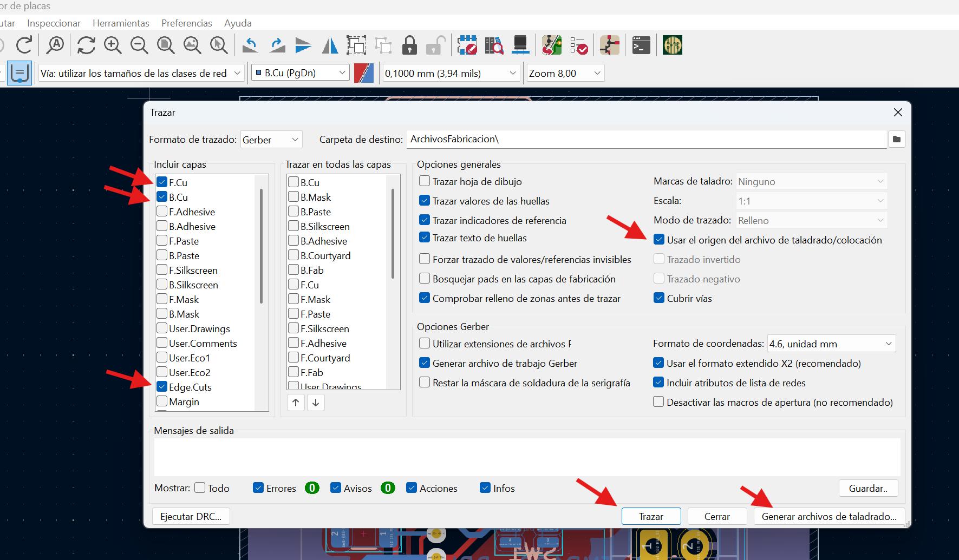Open the footprint library browser
This screenshot has height=560, width=959.
tap(494, 45)
